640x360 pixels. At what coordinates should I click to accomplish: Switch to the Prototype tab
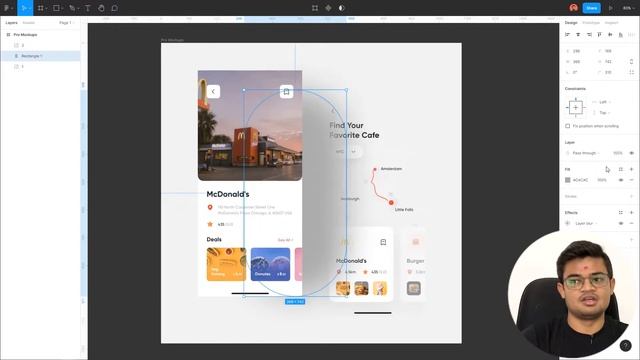tap(591, 23)
